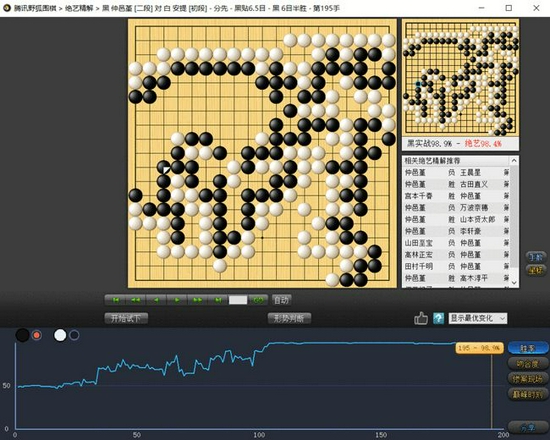
Task: Open the game 高林正宏 负 仲邑菫
Action: click(x=456, y=254)
